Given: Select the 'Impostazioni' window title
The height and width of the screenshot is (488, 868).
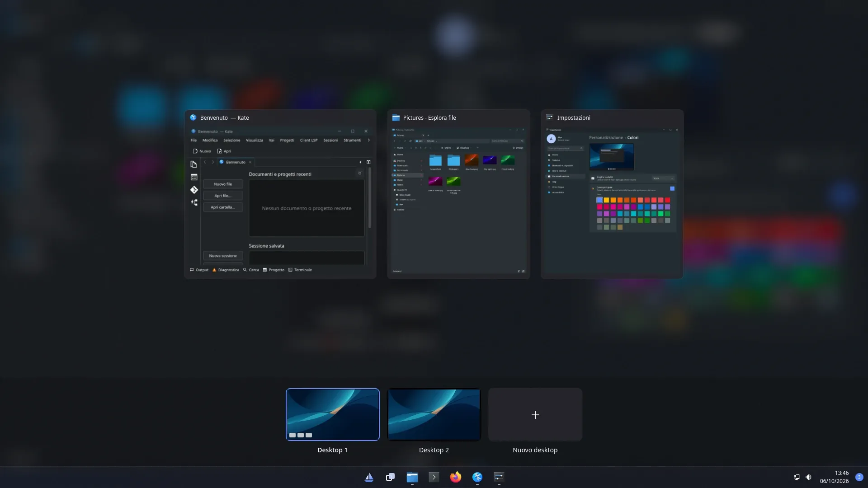Looking at the screenshot, I should [x=574, y=118].
